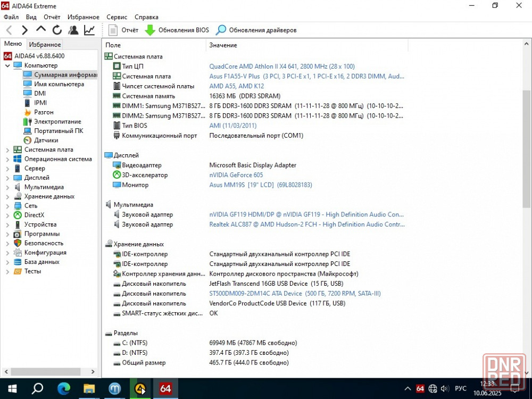Viewport: 532px width, 399px height.
Task: Select Имя компьютера tree item
Action: tap(54, 84)
